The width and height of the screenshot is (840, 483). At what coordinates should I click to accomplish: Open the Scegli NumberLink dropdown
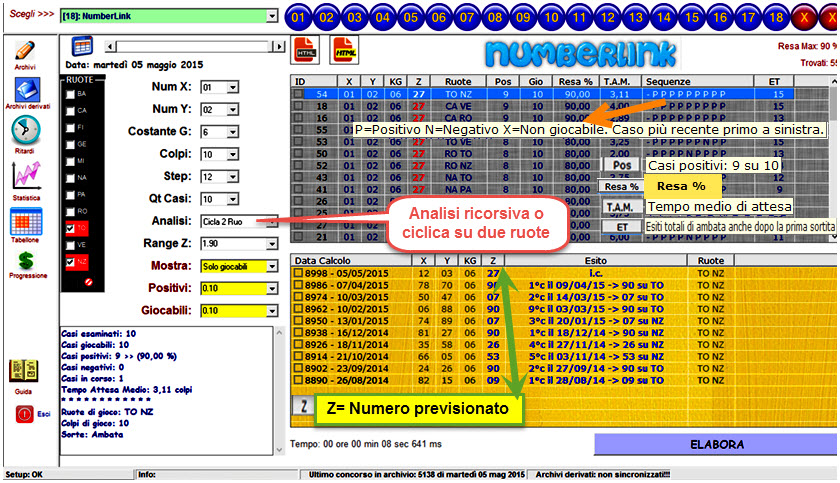coord(272,16)
